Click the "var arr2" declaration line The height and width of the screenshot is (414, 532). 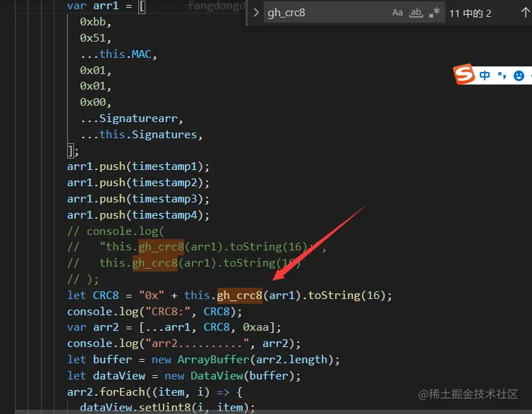174,327
